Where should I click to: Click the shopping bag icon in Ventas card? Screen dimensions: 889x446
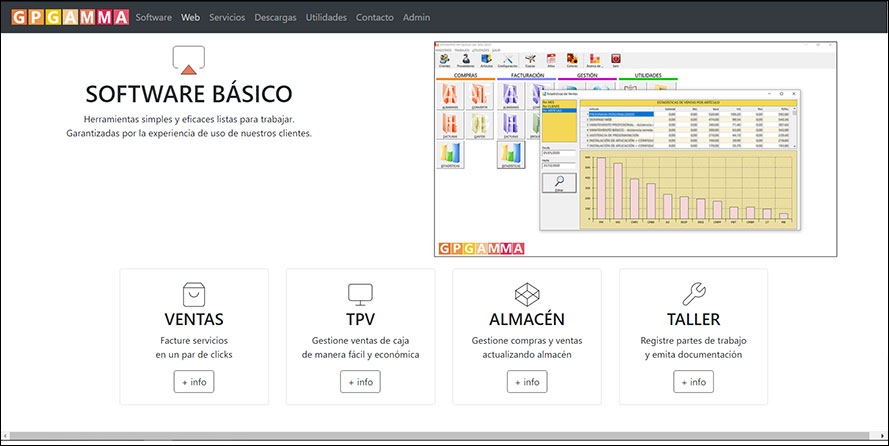(x=194, y=295)
